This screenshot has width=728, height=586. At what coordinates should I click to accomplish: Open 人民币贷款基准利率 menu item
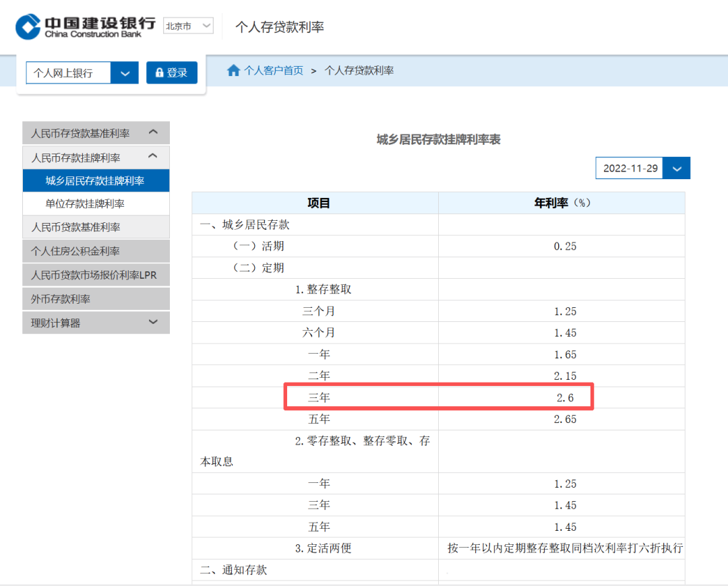[95, 227]
